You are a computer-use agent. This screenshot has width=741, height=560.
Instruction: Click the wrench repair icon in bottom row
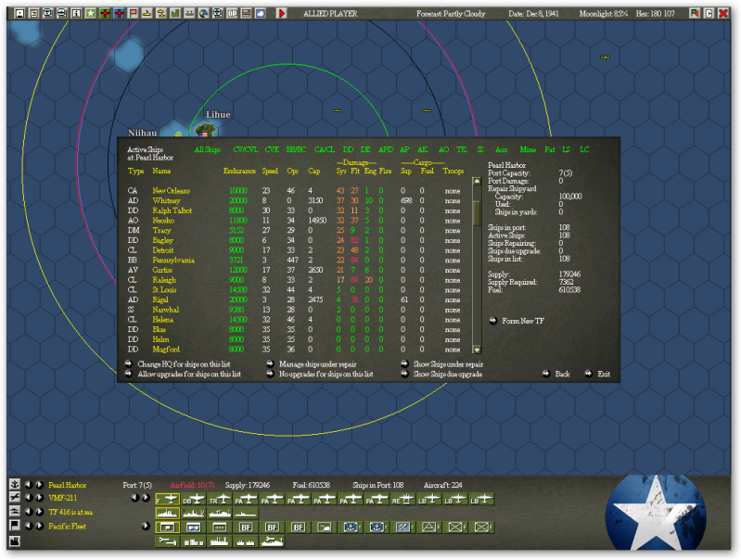[x=167, y=541]
